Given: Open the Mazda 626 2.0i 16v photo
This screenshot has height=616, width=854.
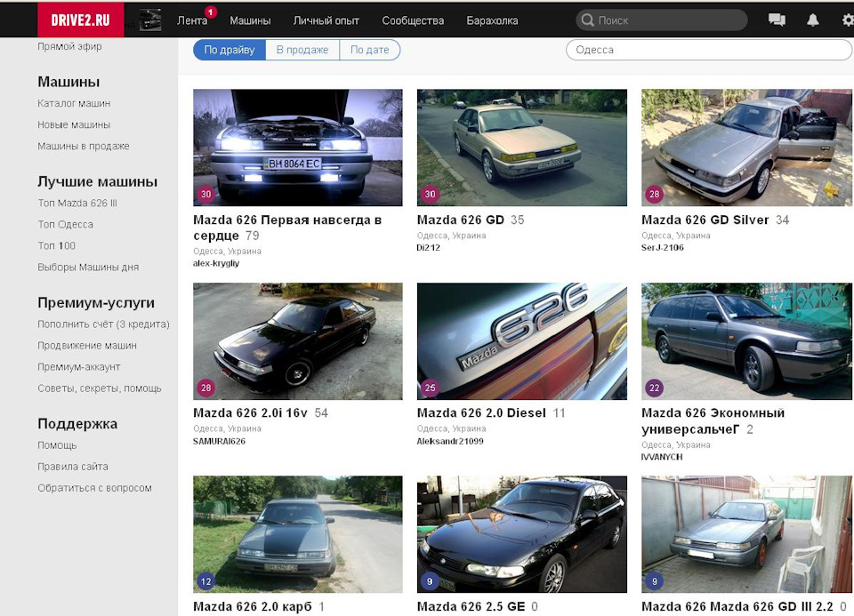Looking at the screenshot, I should [x=298, y=341].
